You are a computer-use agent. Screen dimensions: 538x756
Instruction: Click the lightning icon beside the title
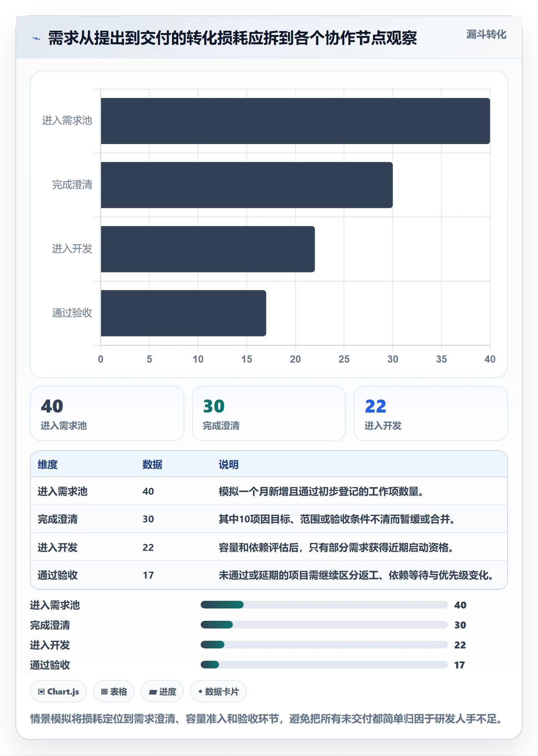coord(37,38)
